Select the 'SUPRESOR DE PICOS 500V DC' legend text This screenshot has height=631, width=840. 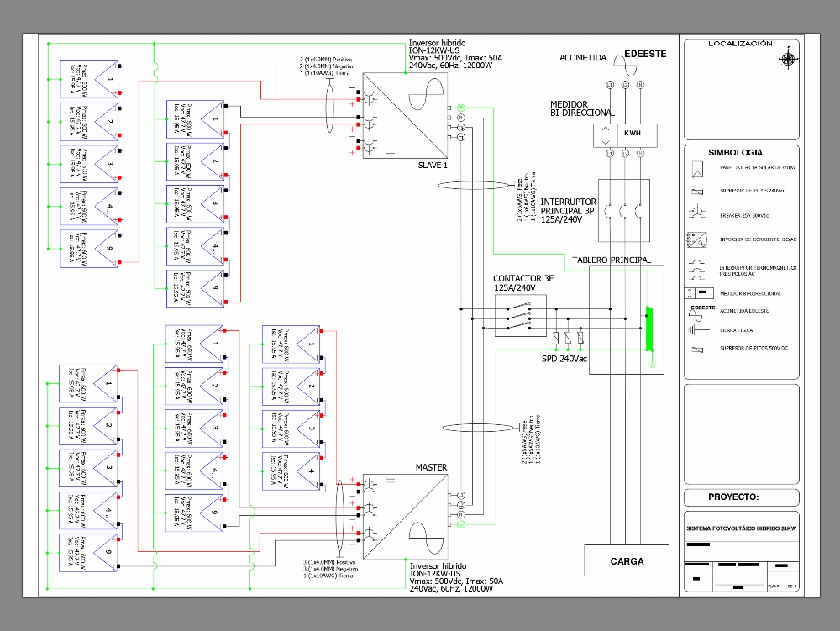[753, 348]
